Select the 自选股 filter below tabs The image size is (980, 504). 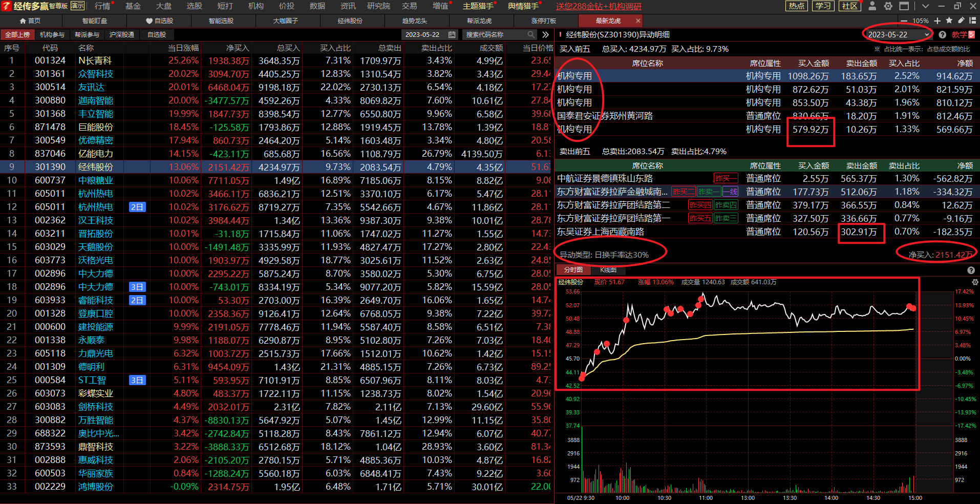pos(157,35)
